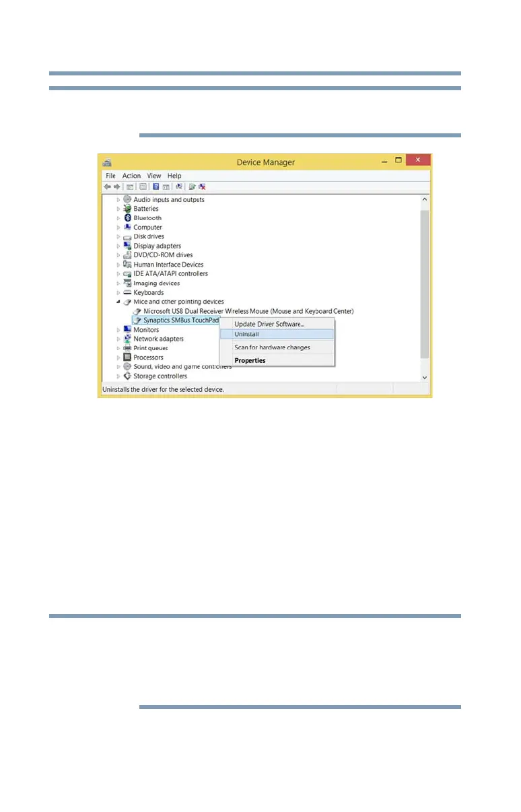Click the Human Interface Devices icon
This screenshot has height=812, width=521.
(x=127, y=265)
